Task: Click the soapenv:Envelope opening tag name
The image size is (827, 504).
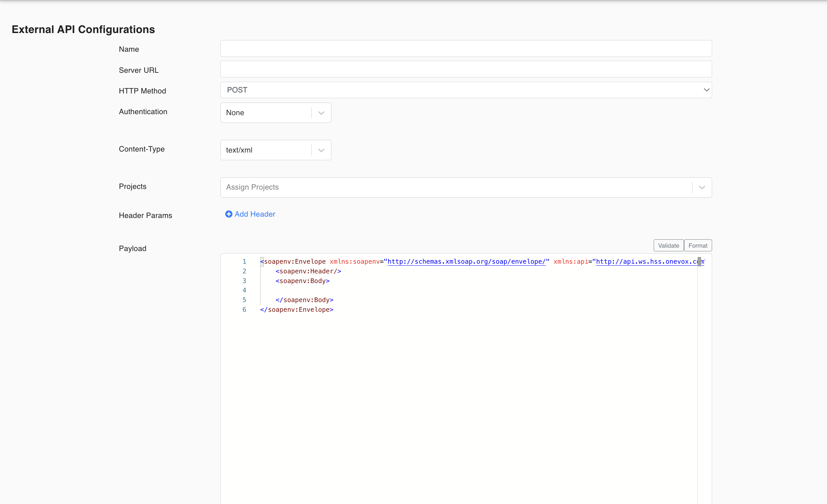Action: (x=295, y=262)
